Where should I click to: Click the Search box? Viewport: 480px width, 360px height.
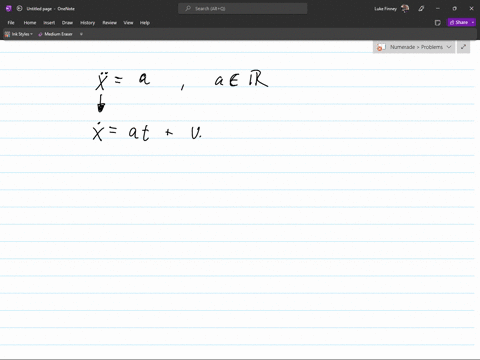(243, 9)
